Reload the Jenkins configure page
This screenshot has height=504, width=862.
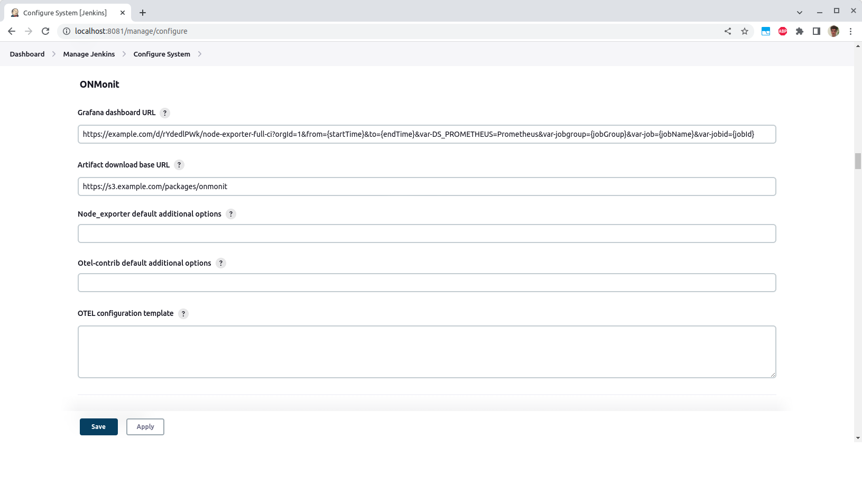tap(45, 31)
